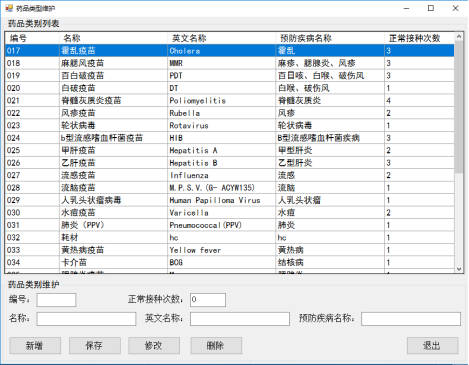Viewport: 469px width, 365px height.
Task: Focus the 预防疾病名称 text field
Action: pos(411,319)
